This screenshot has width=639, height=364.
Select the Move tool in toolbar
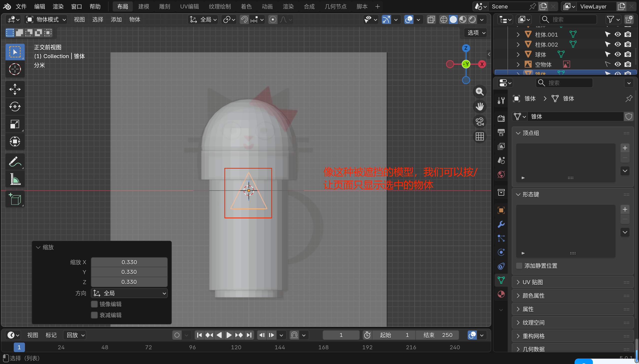15,89
